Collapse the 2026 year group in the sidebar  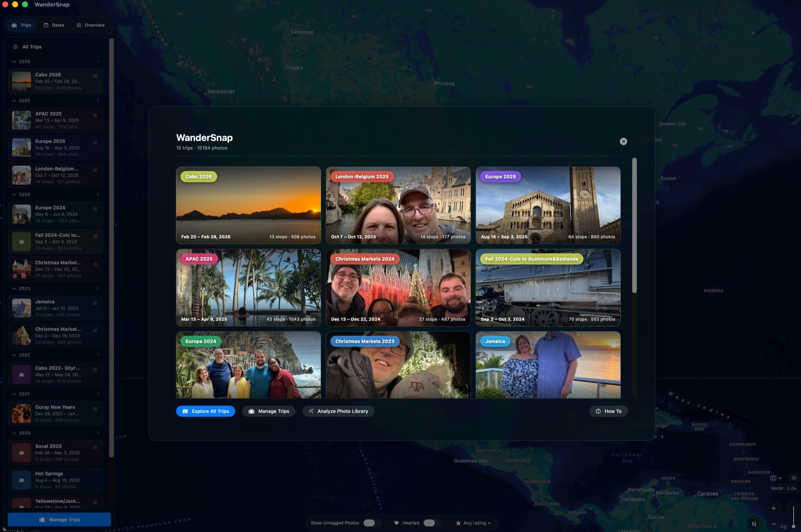[14, 62]
